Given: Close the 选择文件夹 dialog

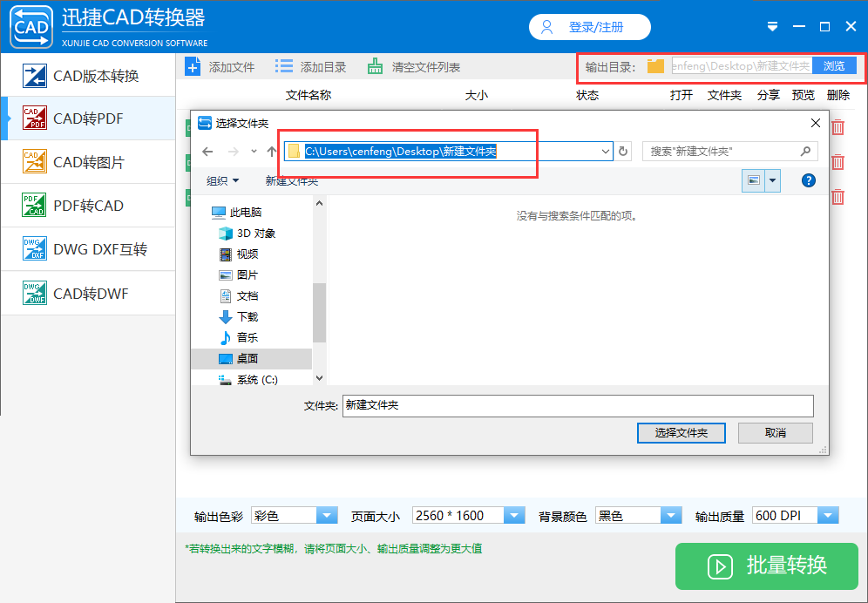Looking at the screenshot, I should 816,123.
